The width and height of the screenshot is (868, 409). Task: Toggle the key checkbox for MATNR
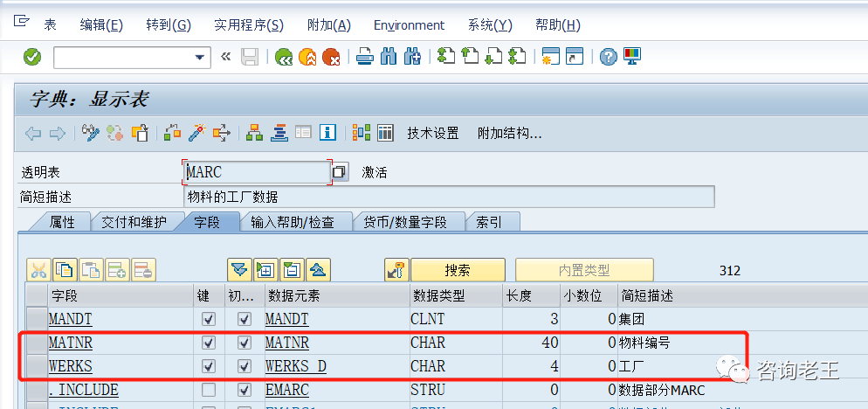(208, 343)
